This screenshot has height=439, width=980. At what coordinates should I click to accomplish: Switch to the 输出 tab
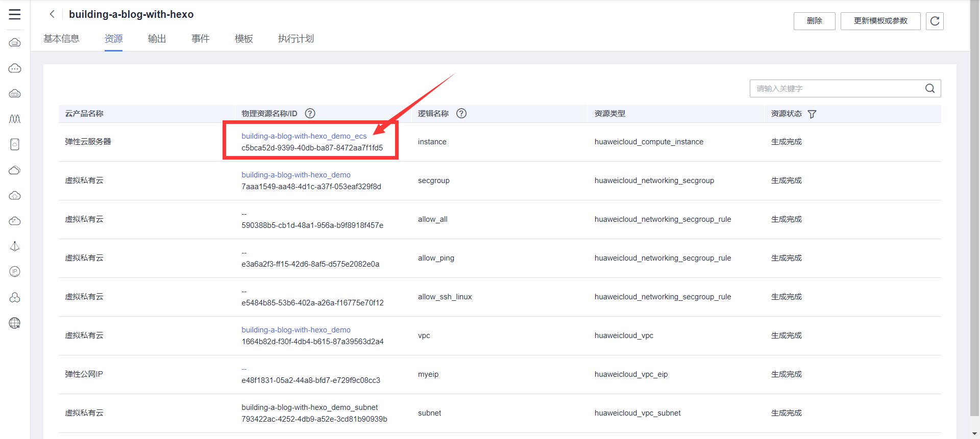157,39
